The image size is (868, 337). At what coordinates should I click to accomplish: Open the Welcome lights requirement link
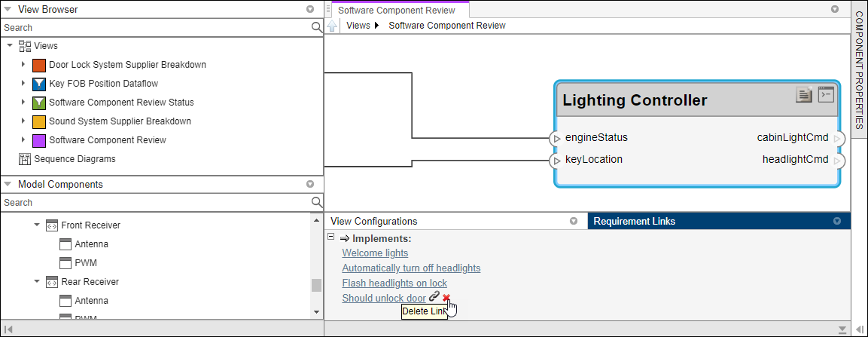[x=375, y=253]
